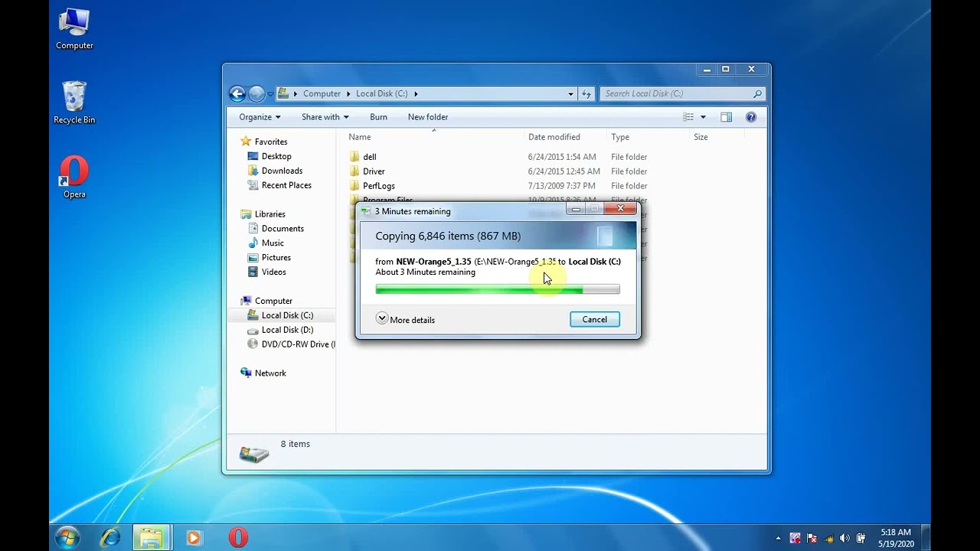Click Computer in the address breadcrumb
980x551 pixels.
tap(322, 94)
